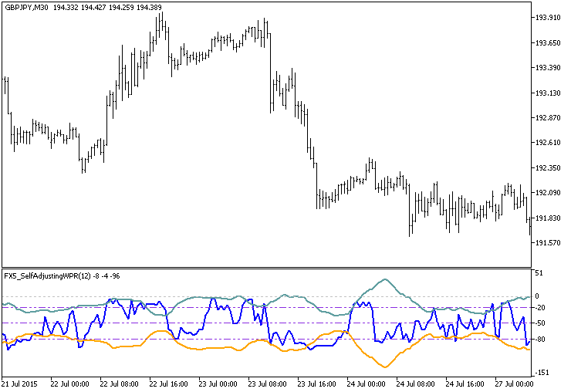Screen dimensions: 571x392
Task: Click the FX5_SelfAdjustingWPR(12) indicator label
Action: point(47,276)
